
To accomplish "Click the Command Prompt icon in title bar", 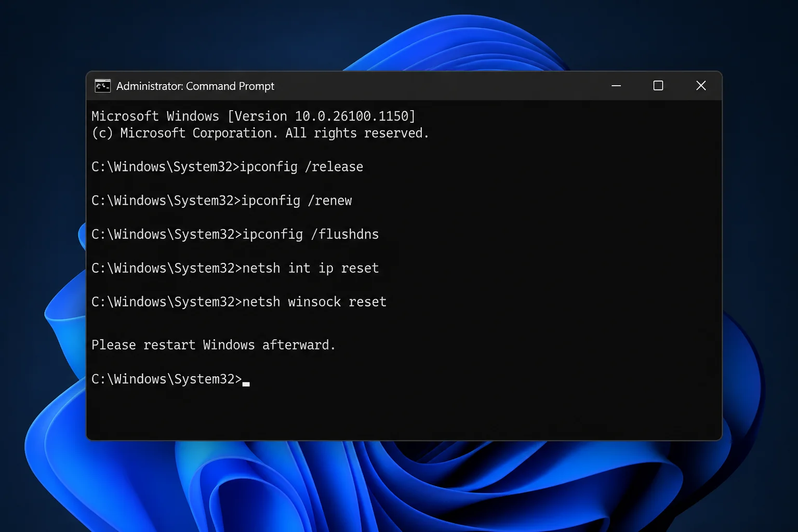I will (102, 86).
